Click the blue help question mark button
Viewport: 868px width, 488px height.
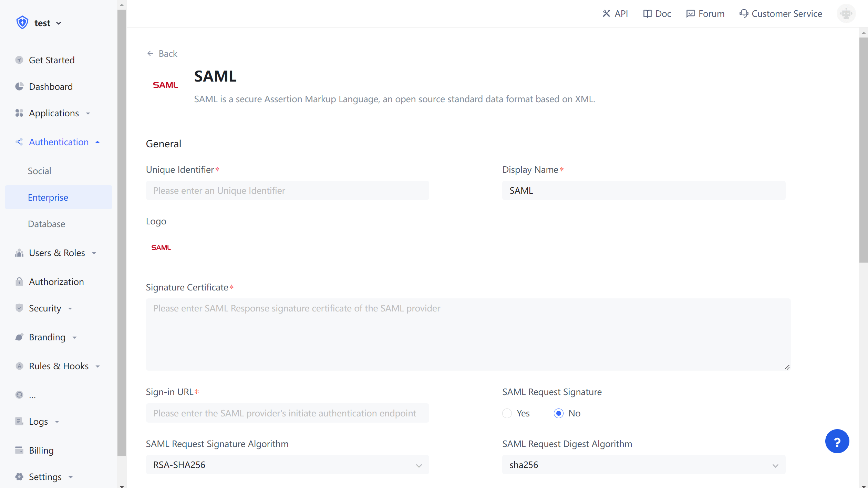(837, 441)
